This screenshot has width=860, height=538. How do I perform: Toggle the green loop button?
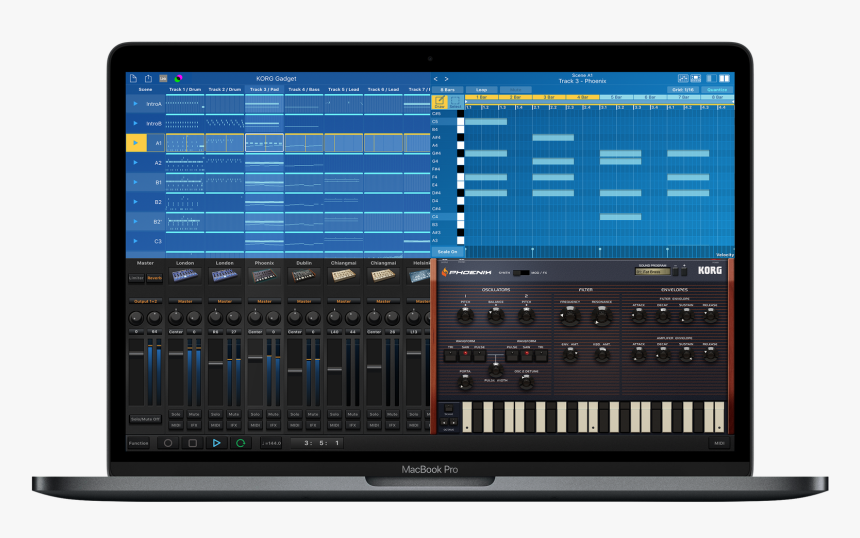240,443
